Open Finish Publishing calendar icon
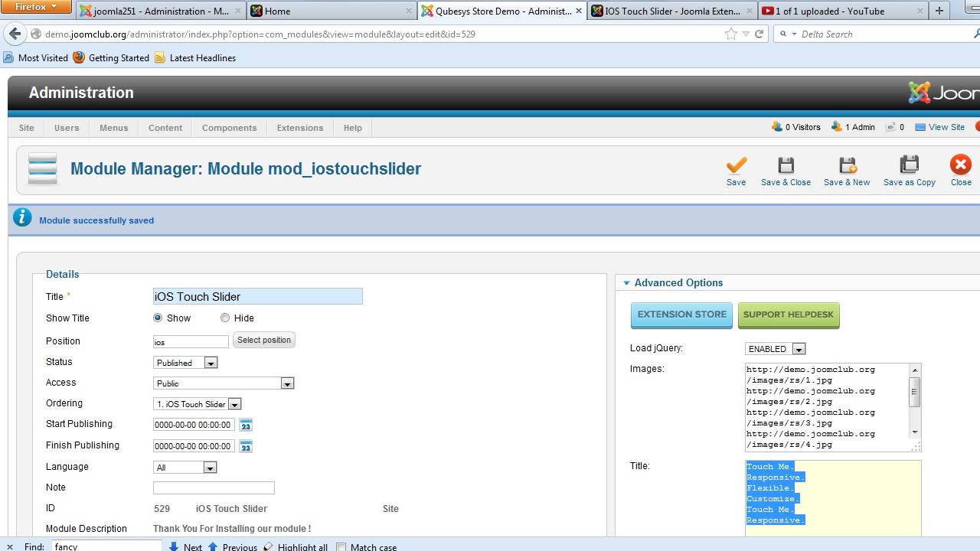Screen dimensions: 980x551 point(246,446)
